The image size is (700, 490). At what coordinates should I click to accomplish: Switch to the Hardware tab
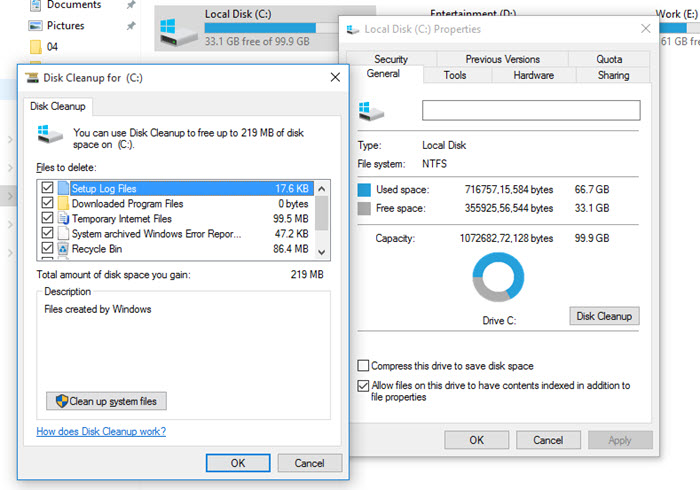pos(533,75)
